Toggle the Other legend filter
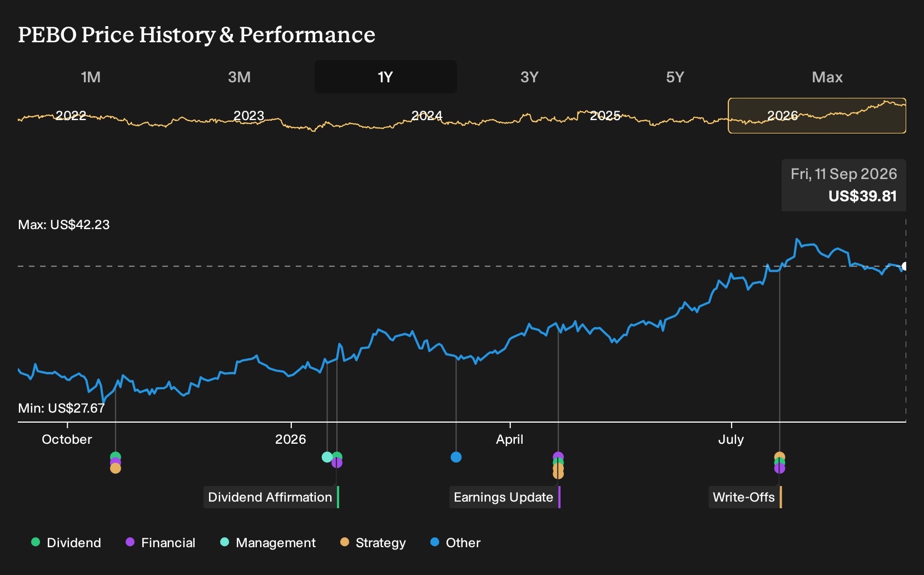Viewport: 924px width, 575px height. pos(455,543)
